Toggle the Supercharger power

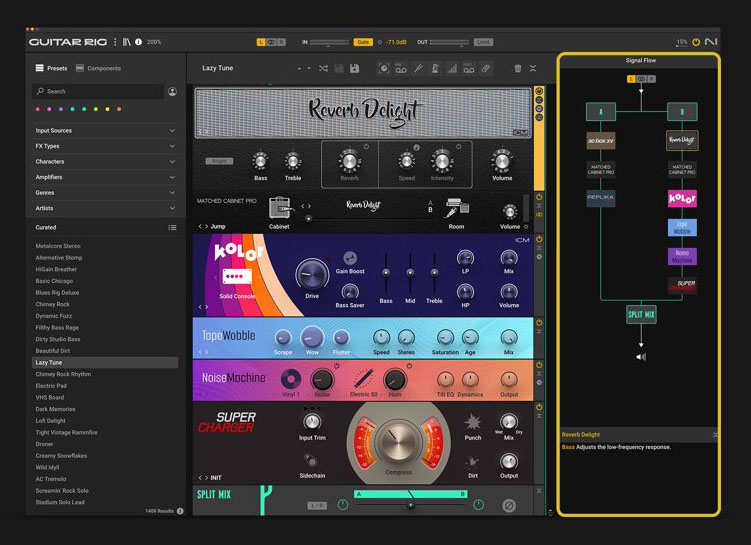tap(539, 407)
